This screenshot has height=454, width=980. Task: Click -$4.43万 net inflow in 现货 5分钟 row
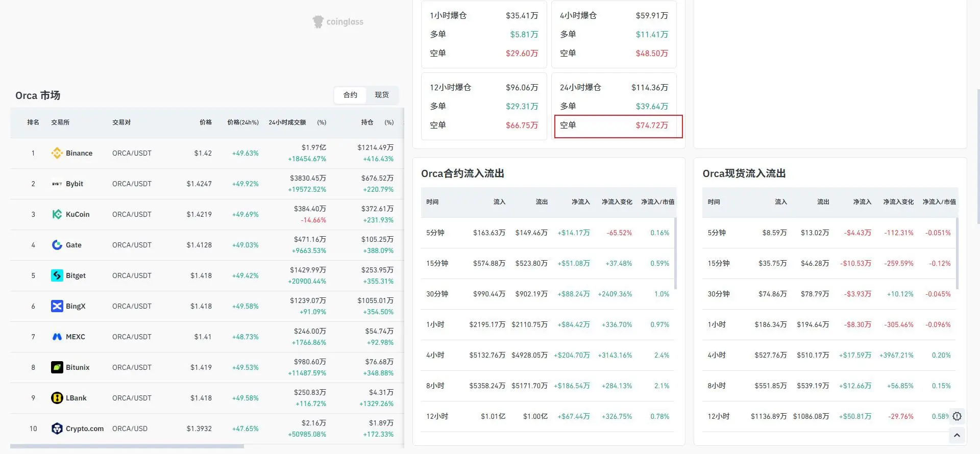[x=857, y=233]
